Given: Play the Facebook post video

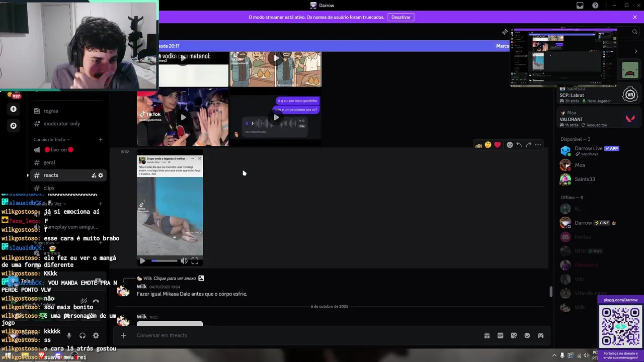Looking at the screenshot, I should pos(142,261).
